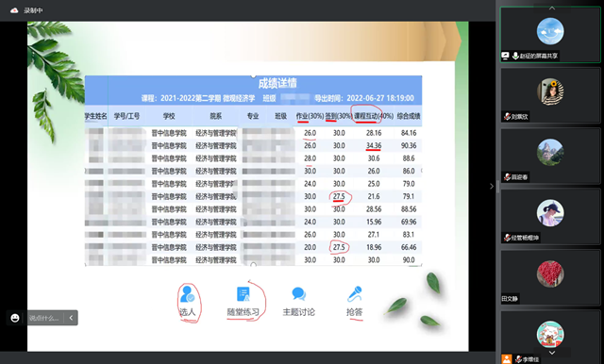604x364 pixels.
Task: Click the 选人 label on the slide
Action: pos(188,312)
